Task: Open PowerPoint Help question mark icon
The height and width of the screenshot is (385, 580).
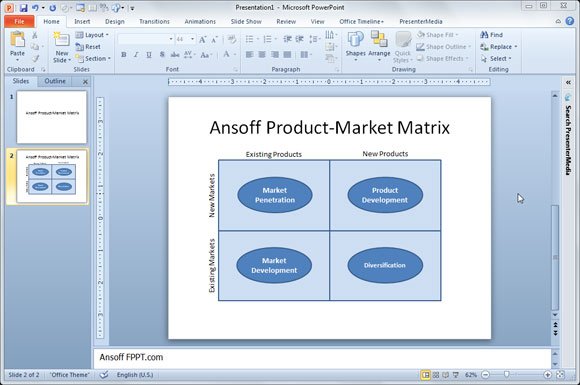Action: click(570, 21)
